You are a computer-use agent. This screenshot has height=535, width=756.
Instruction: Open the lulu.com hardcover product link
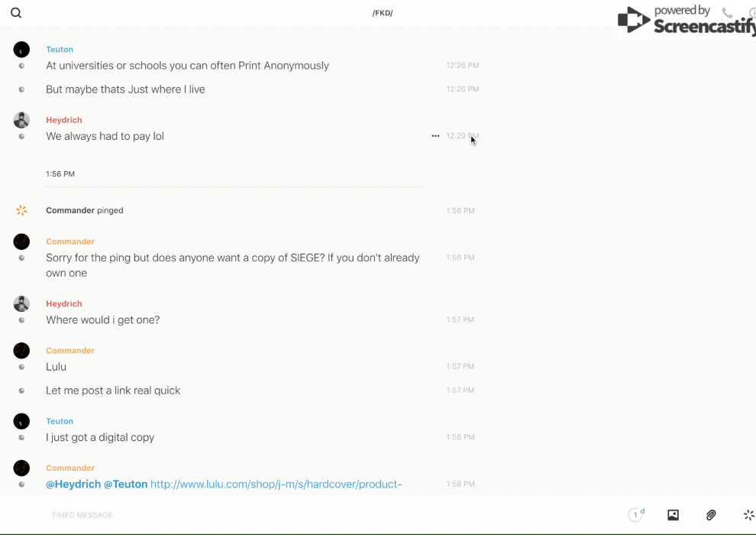pos(276,484)
